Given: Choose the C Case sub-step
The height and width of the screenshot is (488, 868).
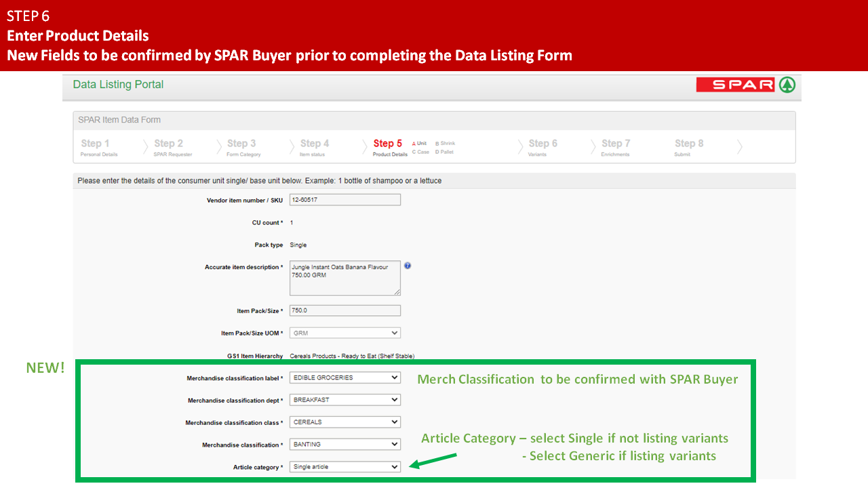Looking at the screenshot, I should [420, 152].
